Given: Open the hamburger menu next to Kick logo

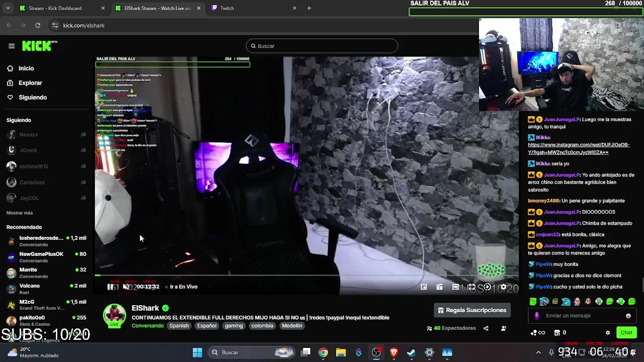Looking at the screenshot, I should [x=12, y=46].
